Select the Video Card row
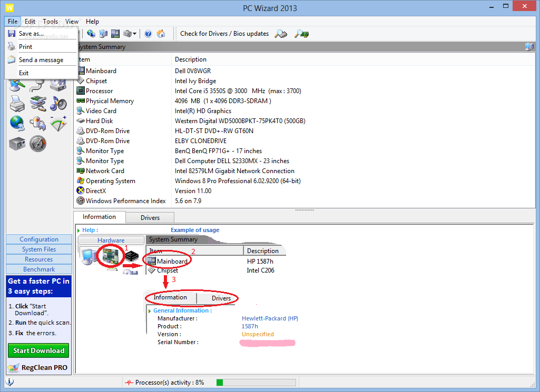This screenshot has height=392, width=540. coord(305,110)
